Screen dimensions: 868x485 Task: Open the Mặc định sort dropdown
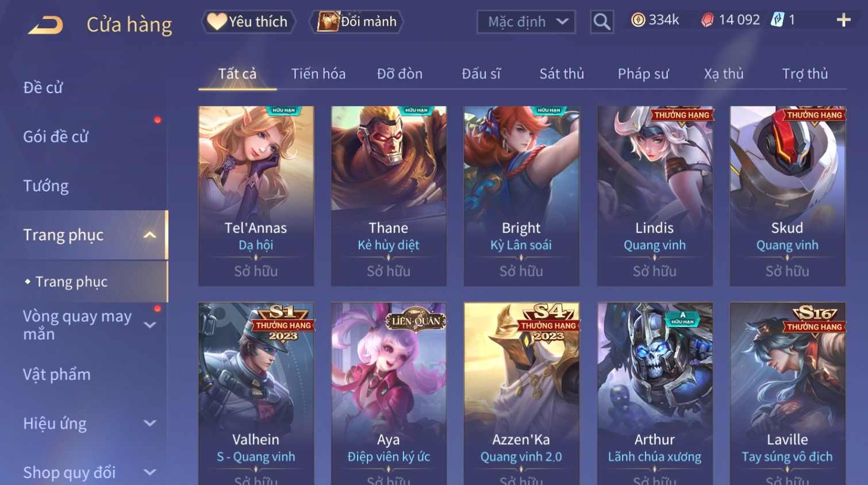click(526, 22)
